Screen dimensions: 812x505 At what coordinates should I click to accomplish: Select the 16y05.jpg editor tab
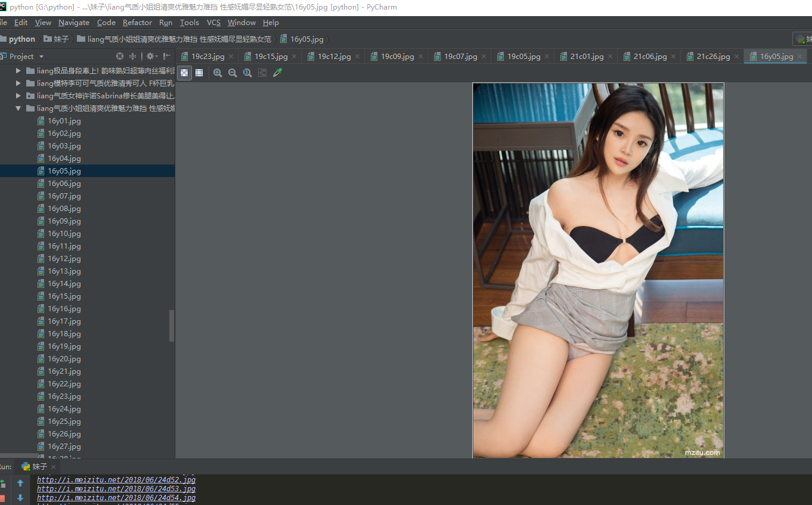[776, 57]
